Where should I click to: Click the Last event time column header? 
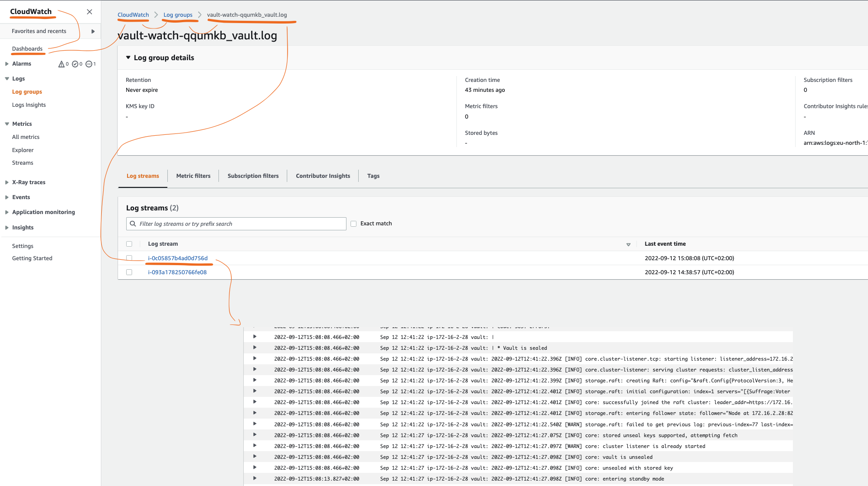pyautogui.click(x=665, y=244)
